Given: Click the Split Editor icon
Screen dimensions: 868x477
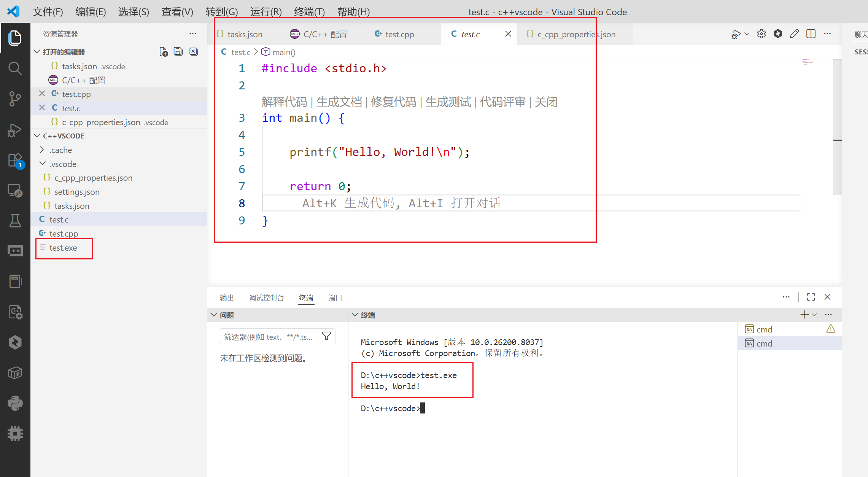Looking at the screenshot, I should pyautogui.click(x=811, y=34).
